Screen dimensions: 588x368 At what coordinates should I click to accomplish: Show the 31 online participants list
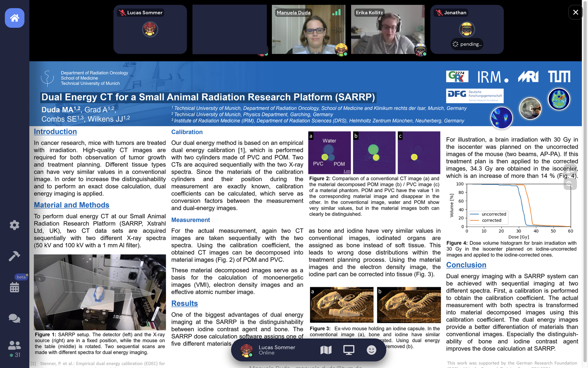(x=14, y=349)
